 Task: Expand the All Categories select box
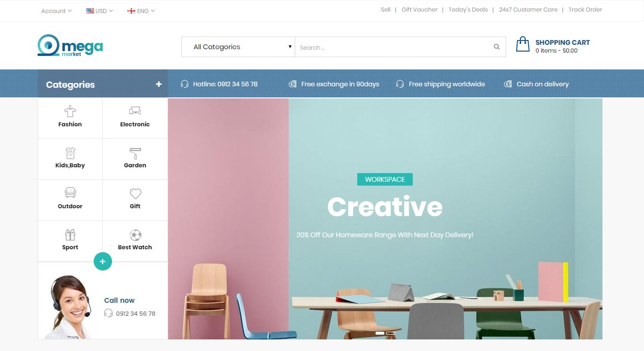238,47
